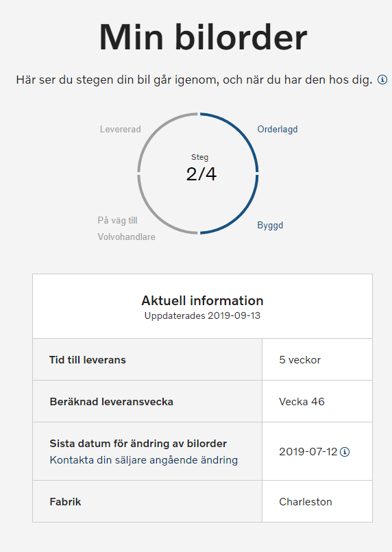The width and height of the screenshot is (392, 552).
Task: Click the 'Aktuell information' heading
Action: pyautogui.click(x=202, y=300)
